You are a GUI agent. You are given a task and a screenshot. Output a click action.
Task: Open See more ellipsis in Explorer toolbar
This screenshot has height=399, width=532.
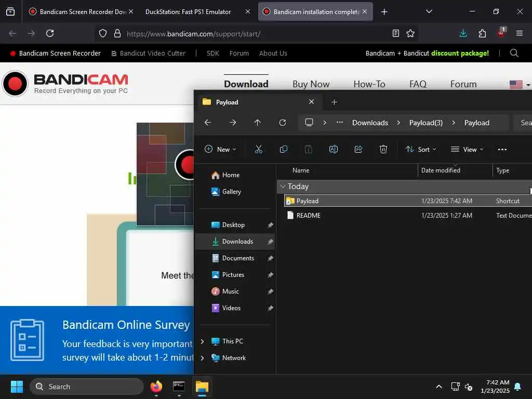pyautogui.click(x=502, y=150)
